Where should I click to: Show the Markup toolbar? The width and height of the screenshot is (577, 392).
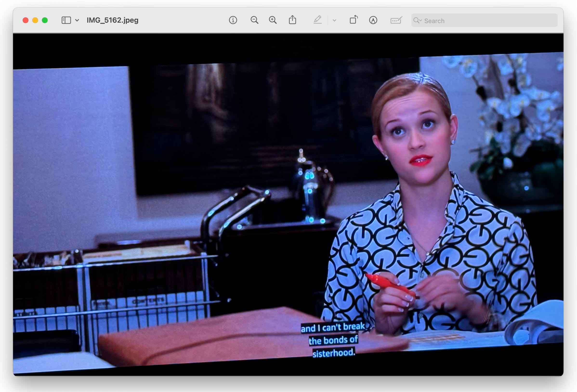[373, 20]
